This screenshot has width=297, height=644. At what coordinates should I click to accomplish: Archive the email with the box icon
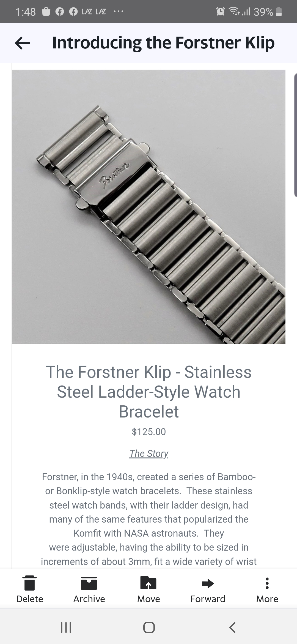tap(89, 583)
